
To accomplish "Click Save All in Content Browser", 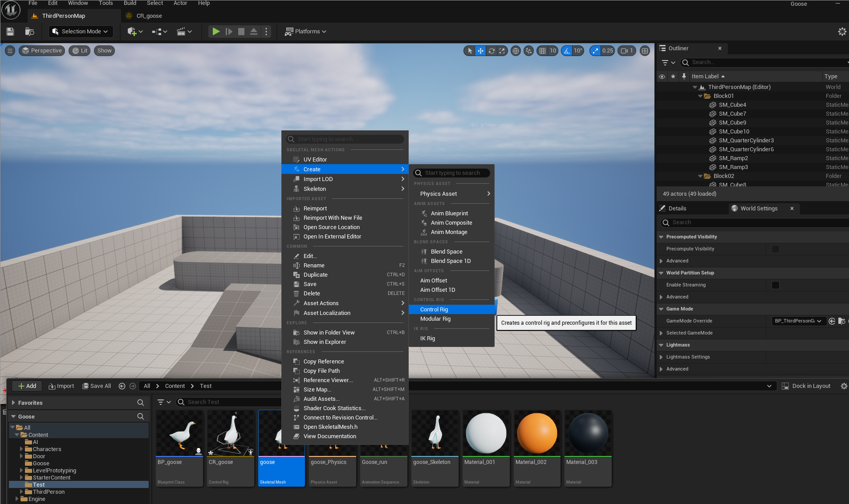I will [x=97, y=386].
